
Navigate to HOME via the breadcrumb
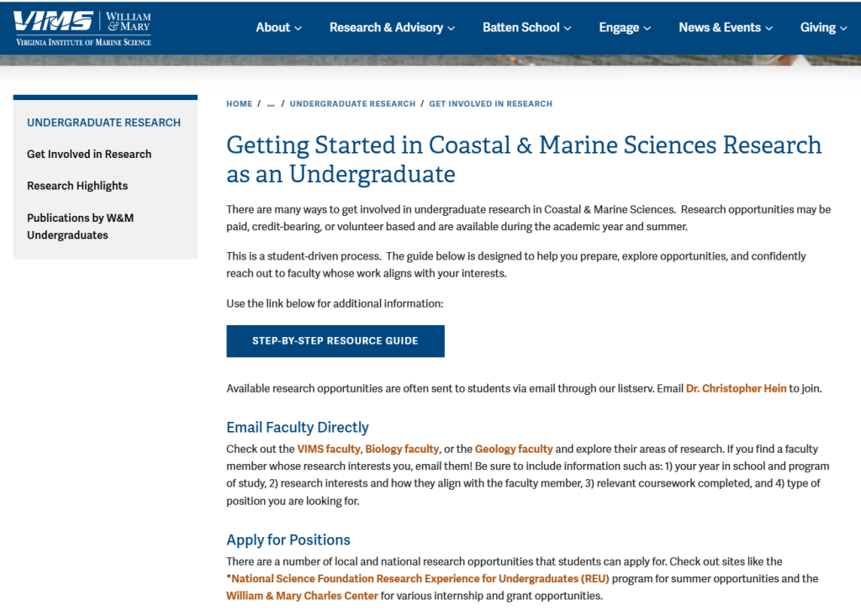tap(239, 103)
